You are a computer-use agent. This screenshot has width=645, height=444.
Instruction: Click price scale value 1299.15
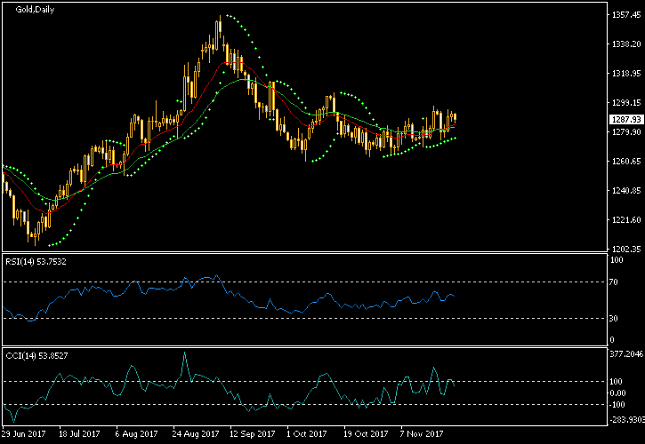[626, 103]
